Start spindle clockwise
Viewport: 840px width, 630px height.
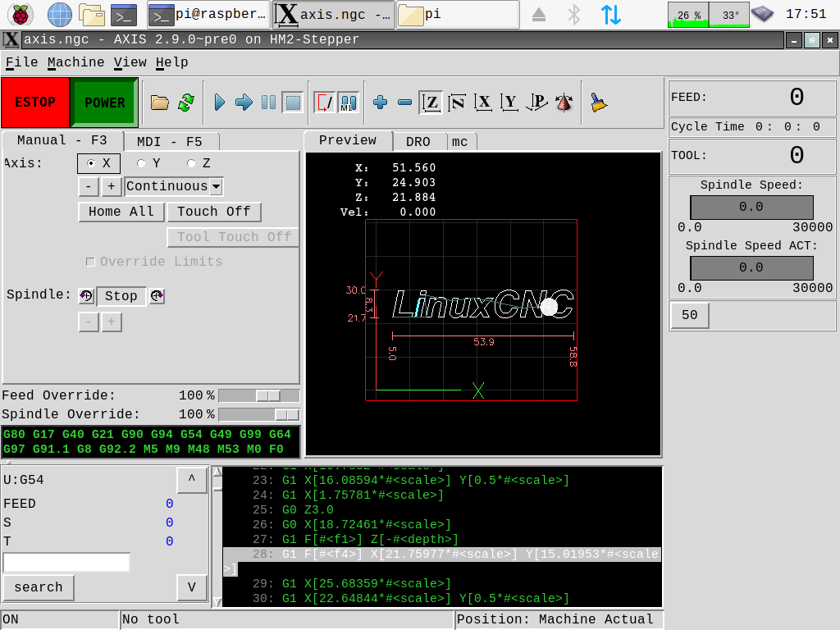157,295
